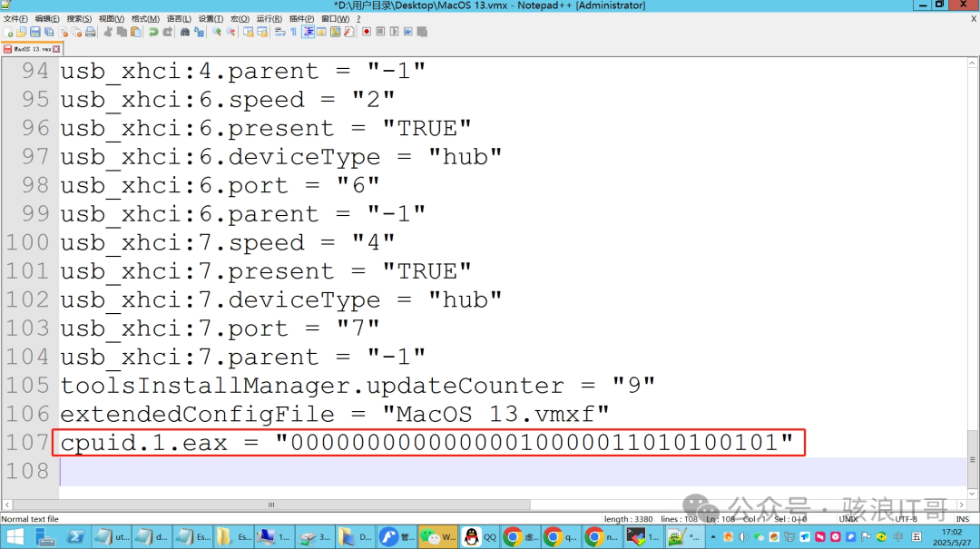
Task: Click the horizontal scrollbar right arrow
Action: point(962,505)
